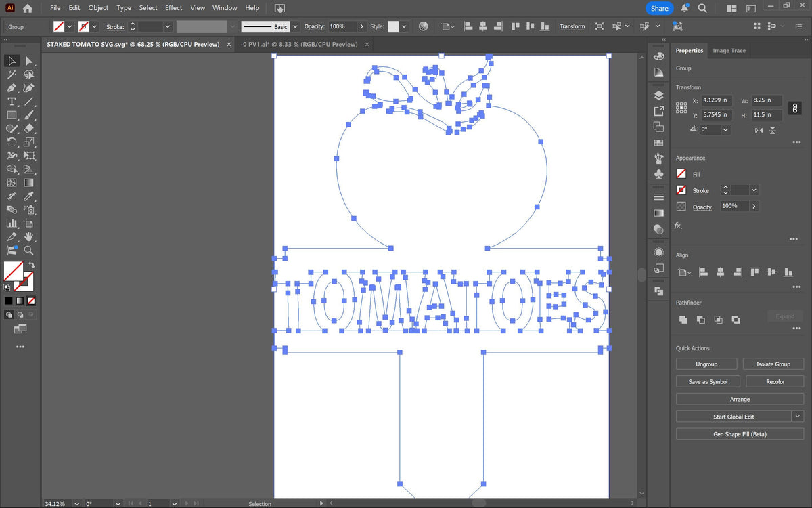
Task: Open the Asset Export panel icon
Action: coord(659,111)
